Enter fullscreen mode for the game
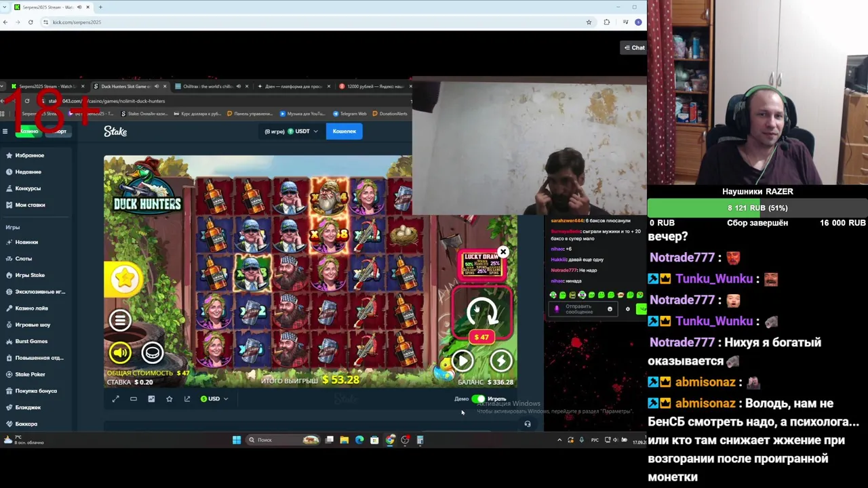Image resolution: width=868 pixels, height=488 pixels. tap(115, 399)
